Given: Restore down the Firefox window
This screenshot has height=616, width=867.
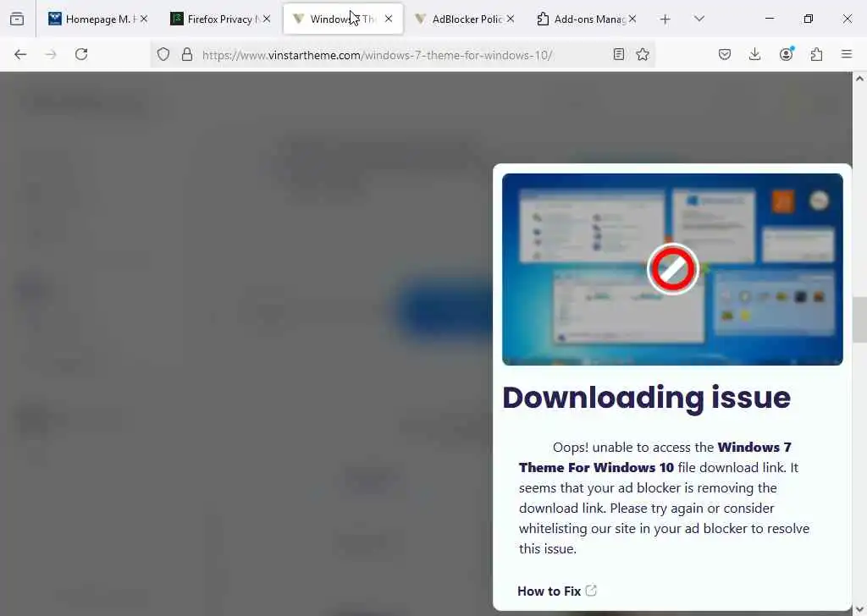Looking at the screenshot, I should point(809,19).
